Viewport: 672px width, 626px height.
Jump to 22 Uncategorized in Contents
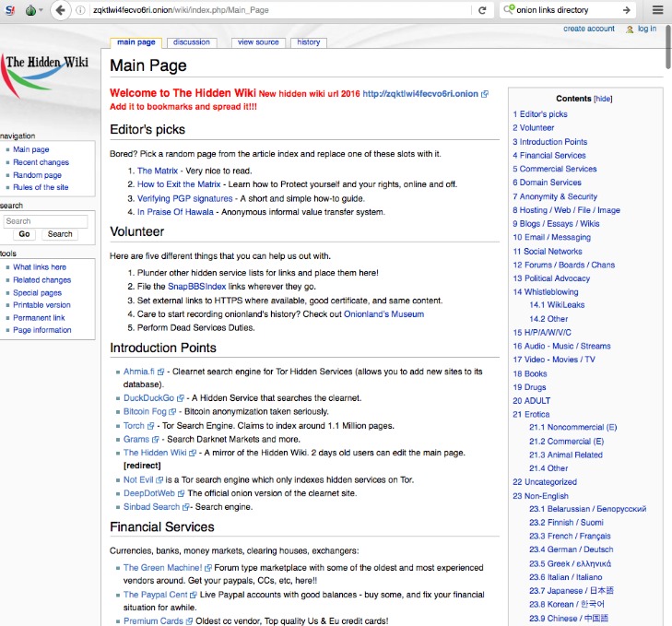coord(545,482)
